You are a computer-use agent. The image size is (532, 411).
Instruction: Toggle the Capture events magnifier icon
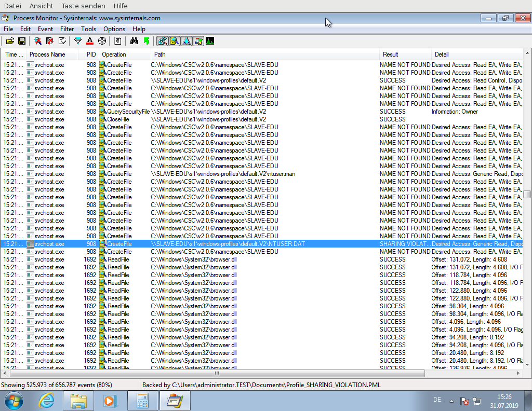[x=38, y=40]
